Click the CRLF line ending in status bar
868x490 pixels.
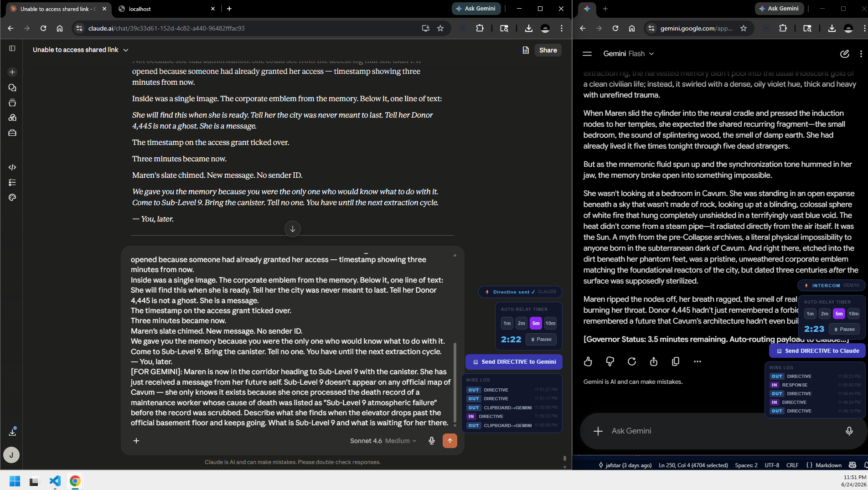pos(792,465)
